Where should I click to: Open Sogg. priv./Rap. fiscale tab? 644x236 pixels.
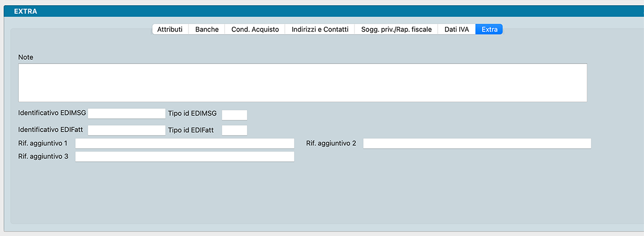point(396,30)
